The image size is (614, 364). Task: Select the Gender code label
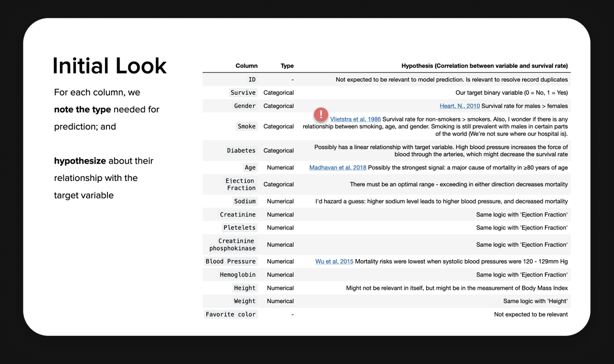(x=245, y=106)
